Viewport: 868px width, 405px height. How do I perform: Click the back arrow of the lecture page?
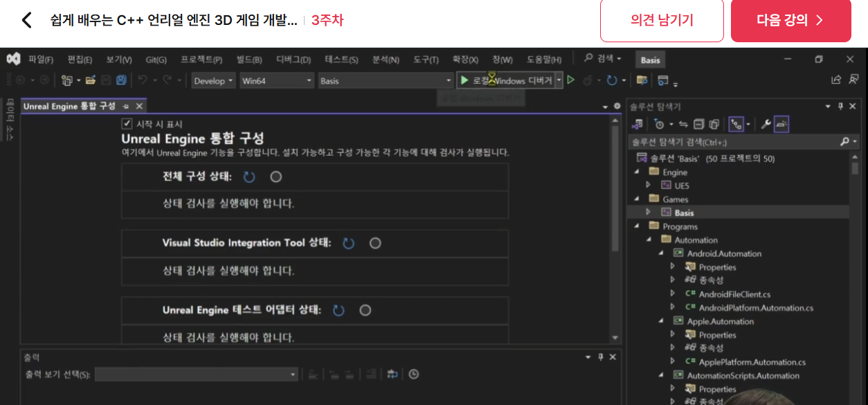pos(26,20)
